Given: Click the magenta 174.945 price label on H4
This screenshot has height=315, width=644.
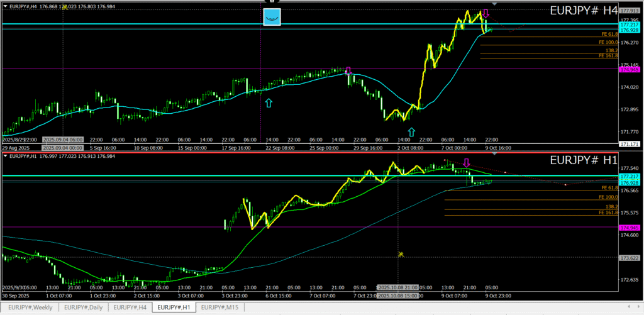Looking at the screenshot, I should tap(629, 70).
